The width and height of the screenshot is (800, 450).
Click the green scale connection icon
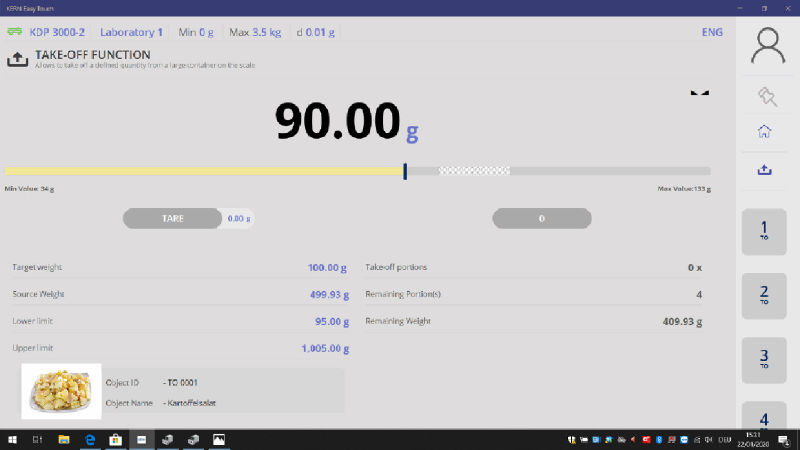(15, 32)
